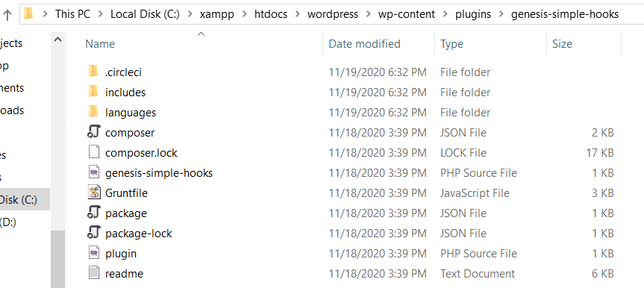644x288 pixels.
Task: Click the Up arrow navigation button
Action: 7,15
